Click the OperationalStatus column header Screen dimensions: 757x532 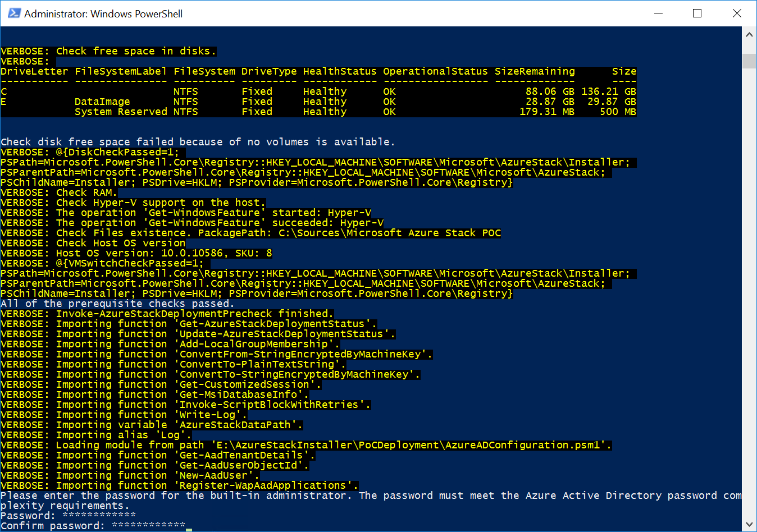click(436, 71)
